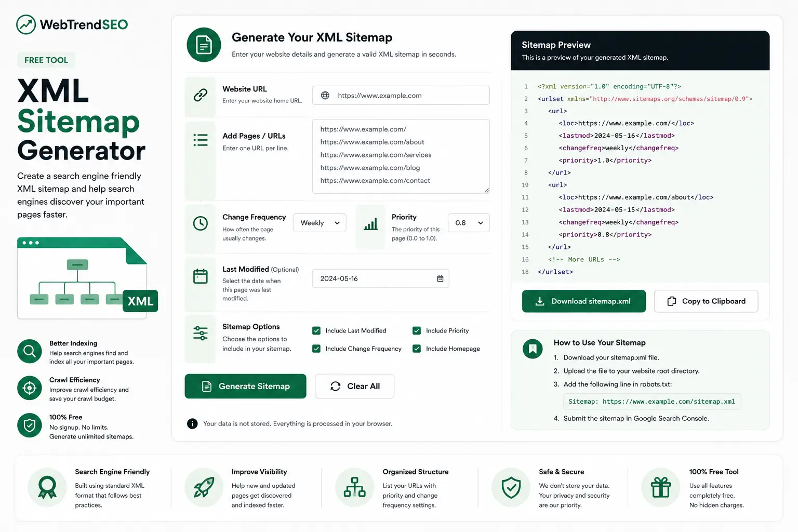Click the rocket icon for Improve Visibility
798x532 pixels.
(x=204, y=488)
